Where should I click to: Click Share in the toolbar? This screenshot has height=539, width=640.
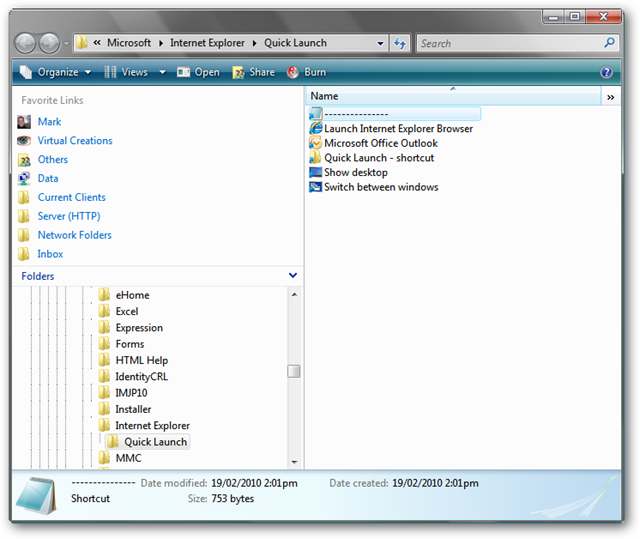[253, 72]
